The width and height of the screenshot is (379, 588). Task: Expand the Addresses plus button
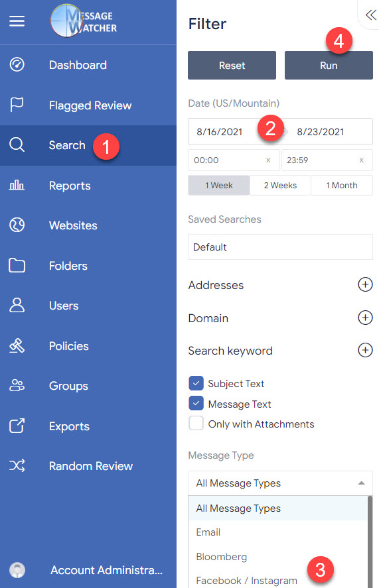365,284
